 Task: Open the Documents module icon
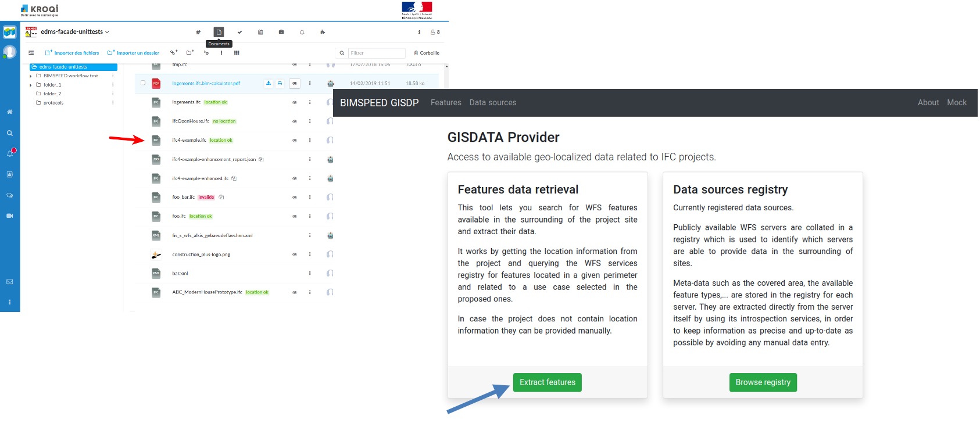point(219,32)
